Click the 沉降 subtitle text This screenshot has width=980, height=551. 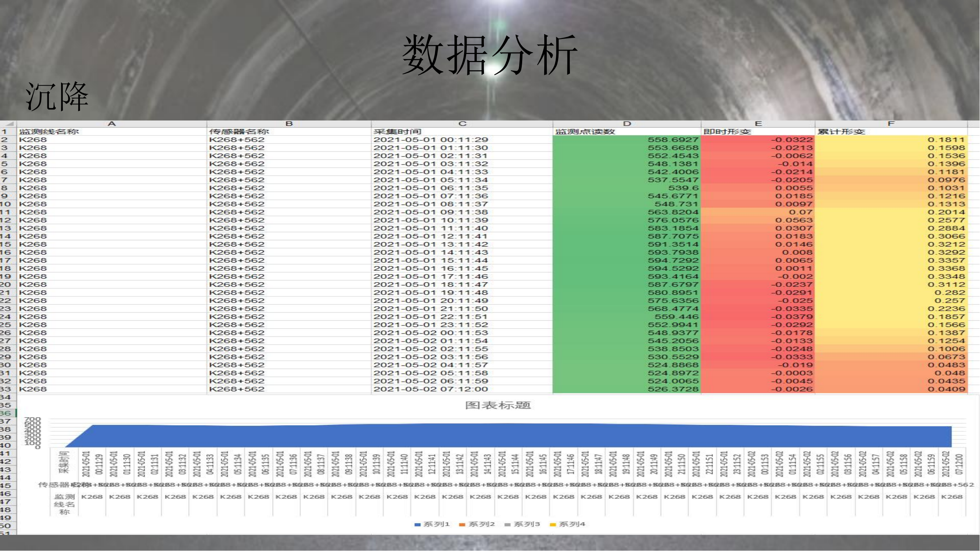click(x=57, y=96)
